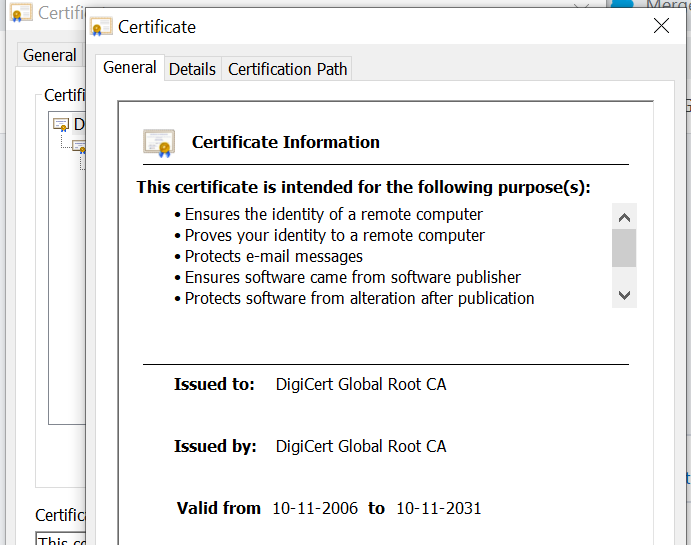Close the front Certificate dialog
This screenshot has width=691, height=545.
661,26
